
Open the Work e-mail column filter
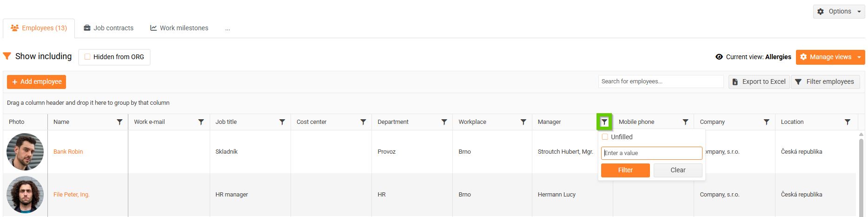(x=201, y=122)
